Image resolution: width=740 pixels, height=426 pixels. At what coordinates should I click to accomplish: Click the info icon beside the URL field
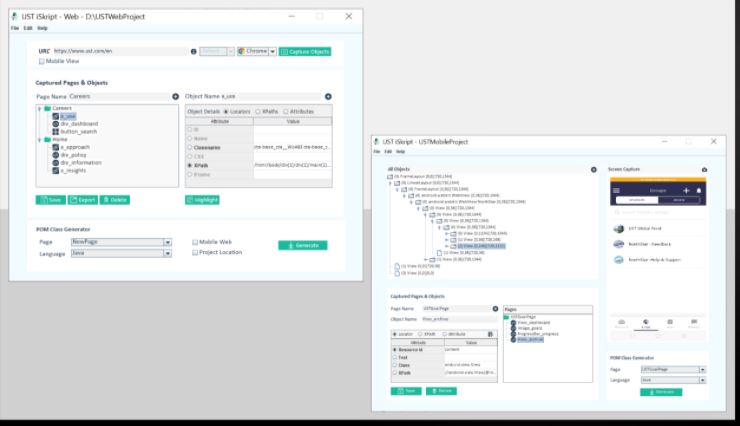(x=193, y=51)
